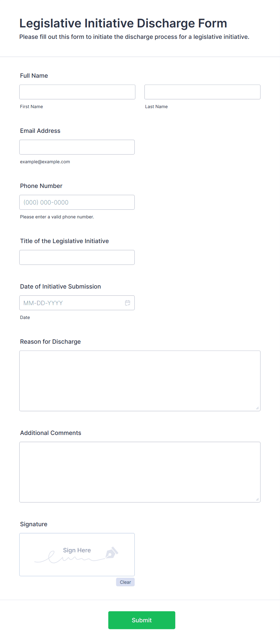The width and height of the screenshot is (280, 644).
Task: Submit the discharge form
Action: point(142,620)
